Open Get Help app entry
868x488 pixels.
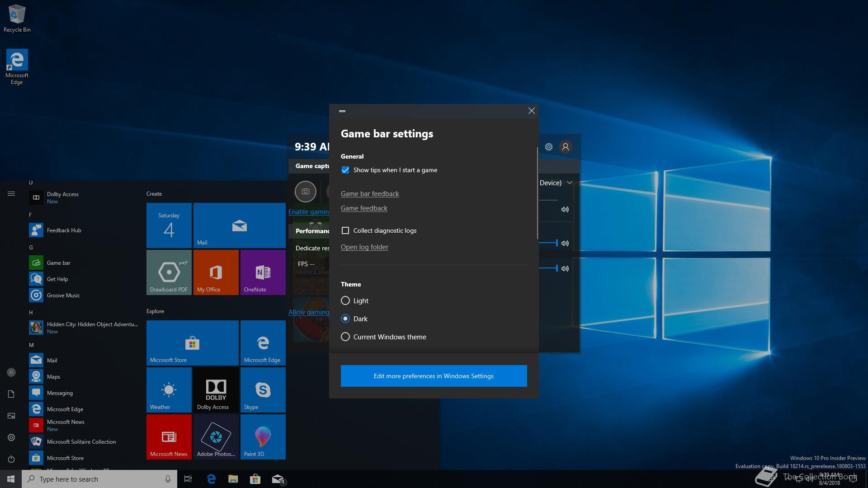click(x=84, y=279)
